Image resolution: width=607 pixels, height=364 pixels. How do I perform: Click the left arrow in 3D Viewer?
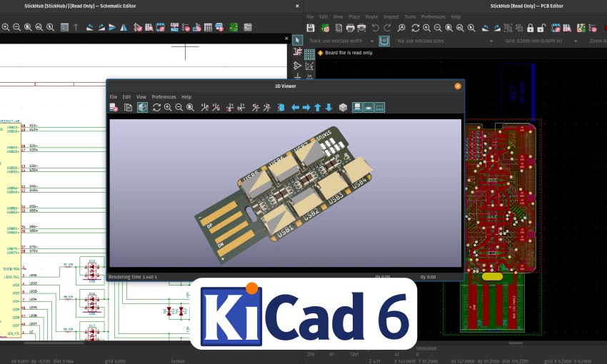pos(295,108)
